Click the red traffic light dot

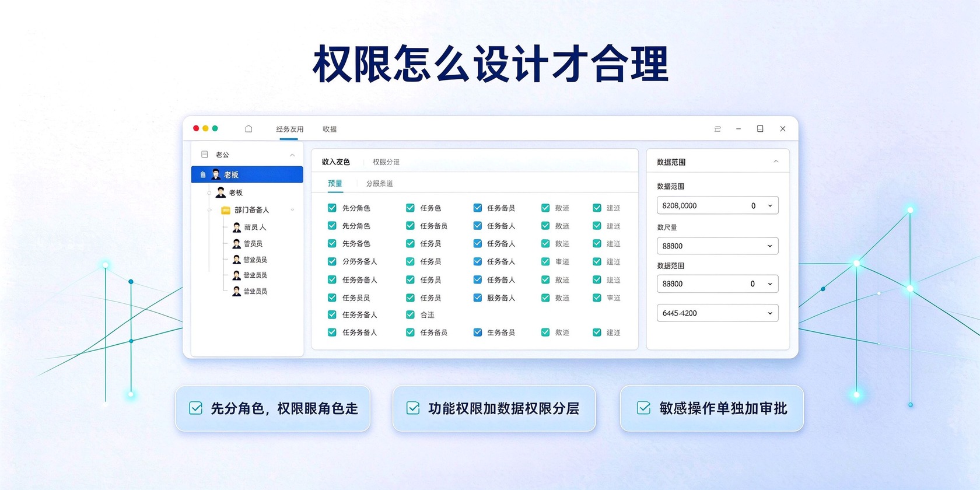pos(197,128)
